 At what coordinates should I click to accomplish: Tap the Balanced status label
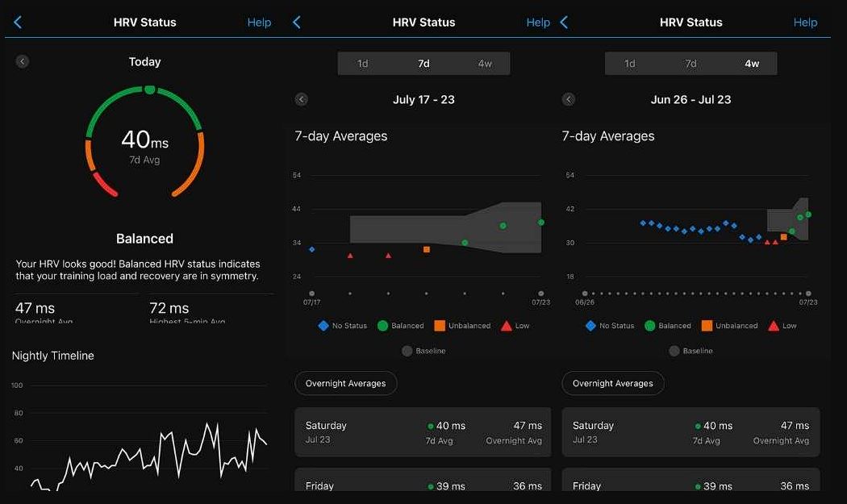pyautogui.click(x=144, y=239)
